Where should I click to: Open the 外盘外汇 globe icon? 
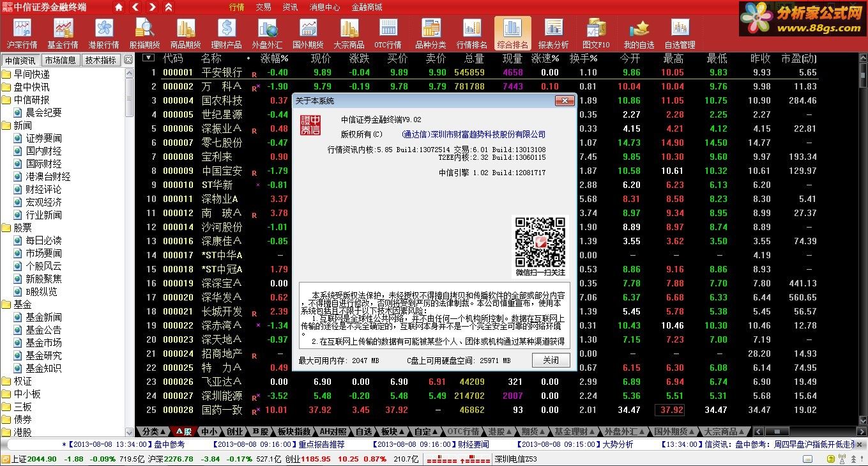(x=267, y=33)
